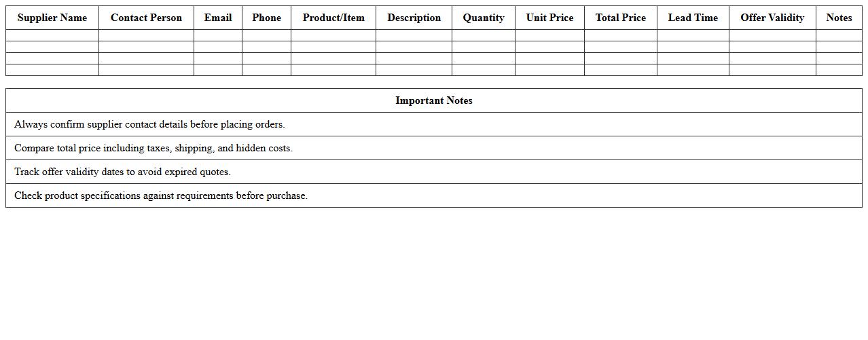
Task: Click the first empty cell under Supplier Name
Action: [52, 35]
